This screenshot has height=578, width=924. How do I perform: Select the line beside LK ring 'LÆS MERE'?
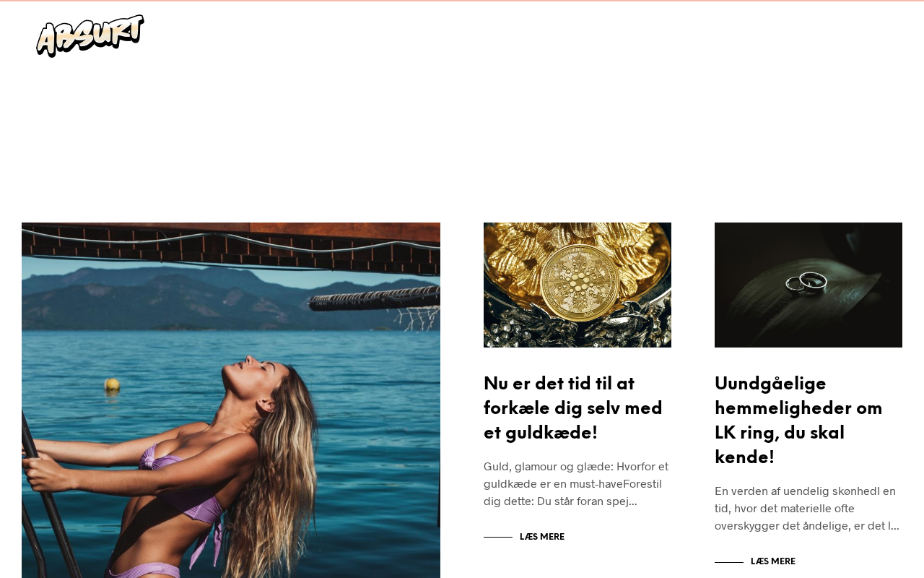729,561
